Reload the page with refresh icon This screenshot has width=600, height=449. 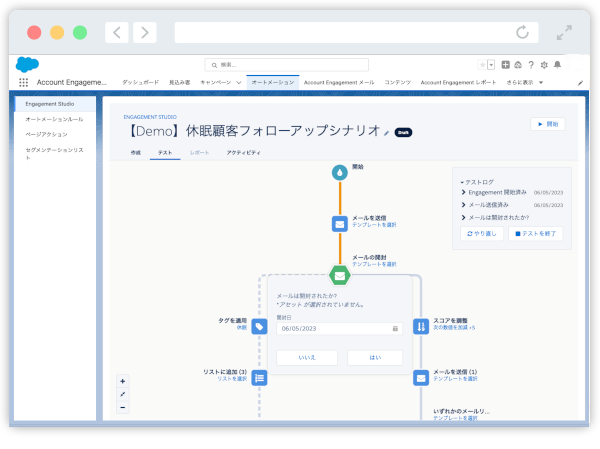tap(522, 32)
